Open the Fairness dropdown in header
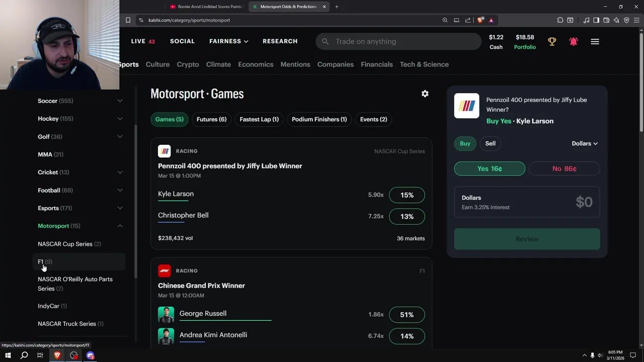This screenshot has height=362, width=644. (229, 41)
